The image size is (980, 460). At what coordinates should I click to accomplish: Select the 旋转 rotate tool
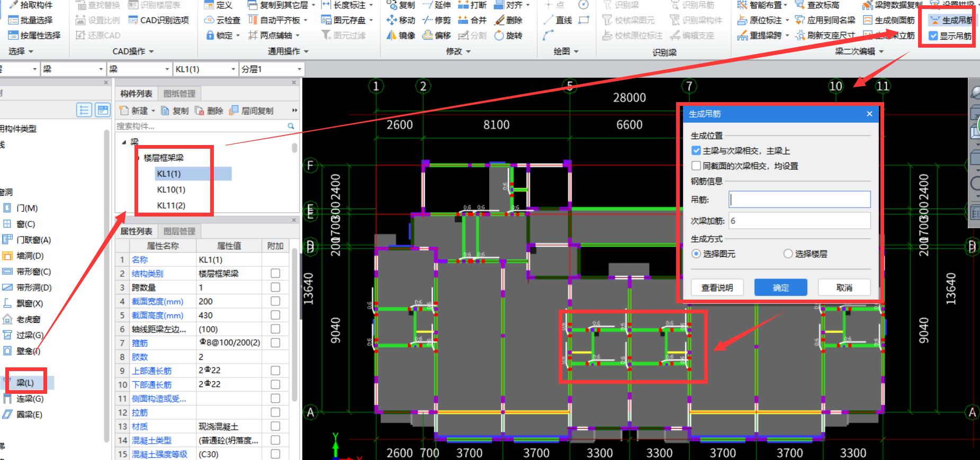[x=508, y=35]
